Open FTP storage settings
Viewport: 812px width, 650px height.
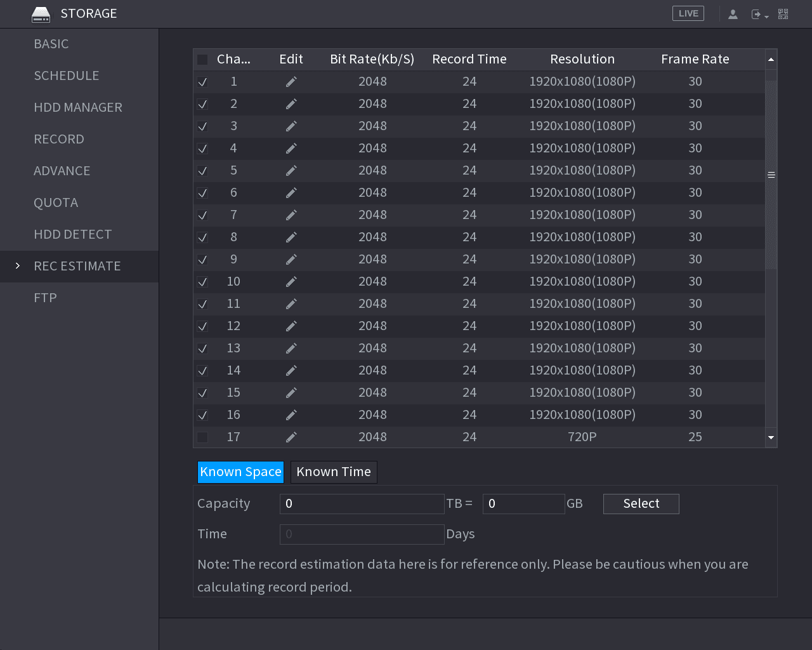(79, 298)
